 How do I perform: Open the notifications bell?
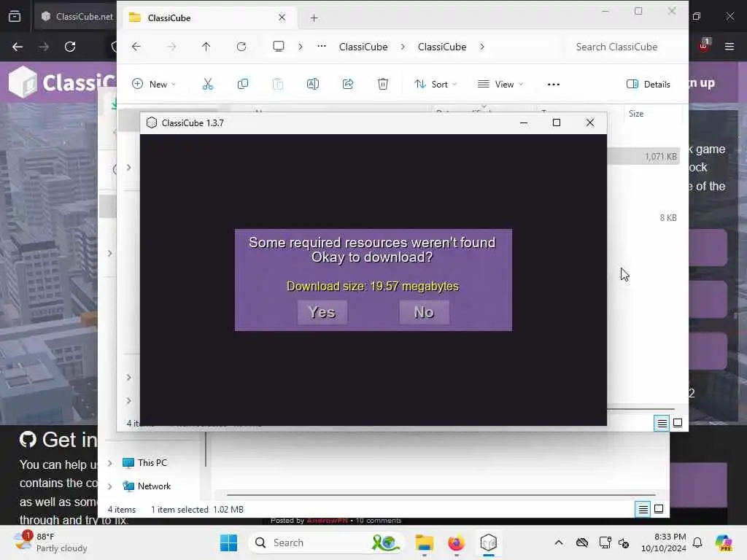[x=697, y=542]
